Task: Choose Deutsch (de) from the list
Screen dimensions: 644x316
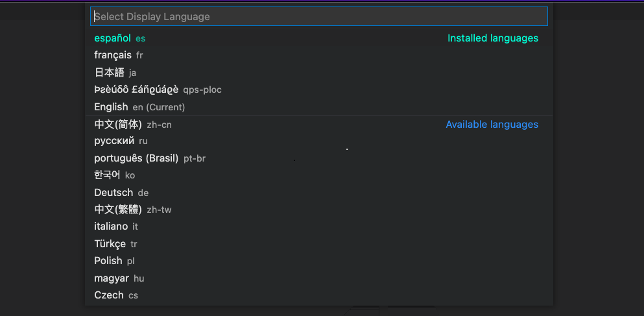Action: pos(113,193)
